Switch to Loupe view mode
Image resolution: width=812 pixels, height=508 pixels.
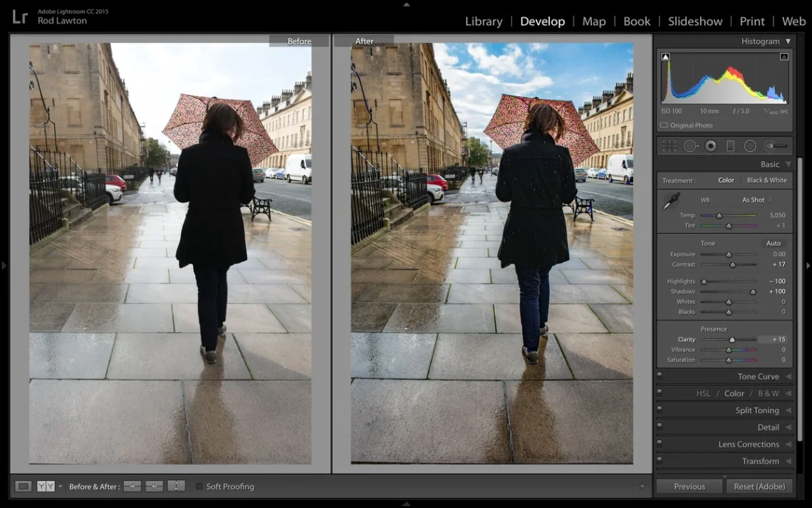23,486
